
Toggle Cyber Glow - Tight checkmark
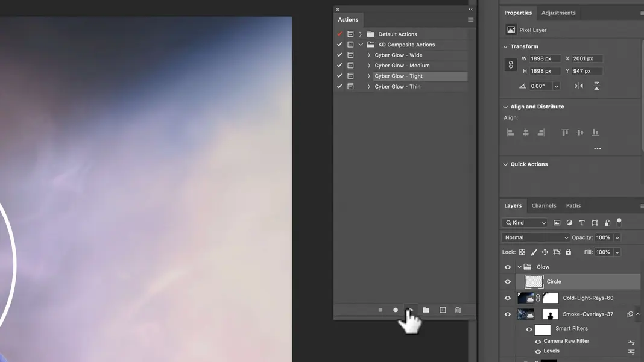coord(339,76)
